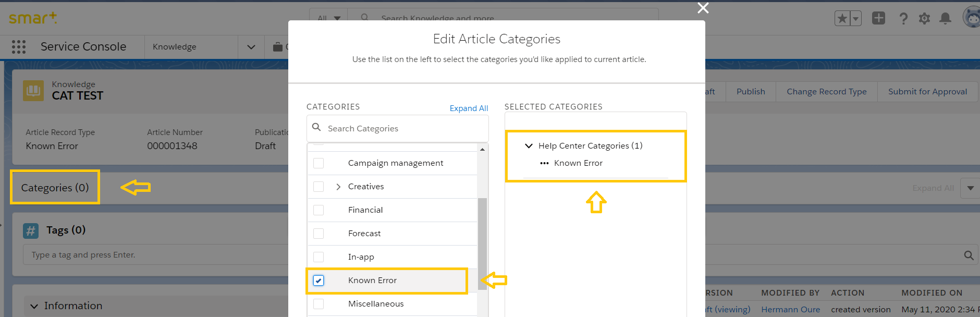Open the Setup gear icon
Image resolution: width=980 pixels, height=317 pixels.
(924, 19)
